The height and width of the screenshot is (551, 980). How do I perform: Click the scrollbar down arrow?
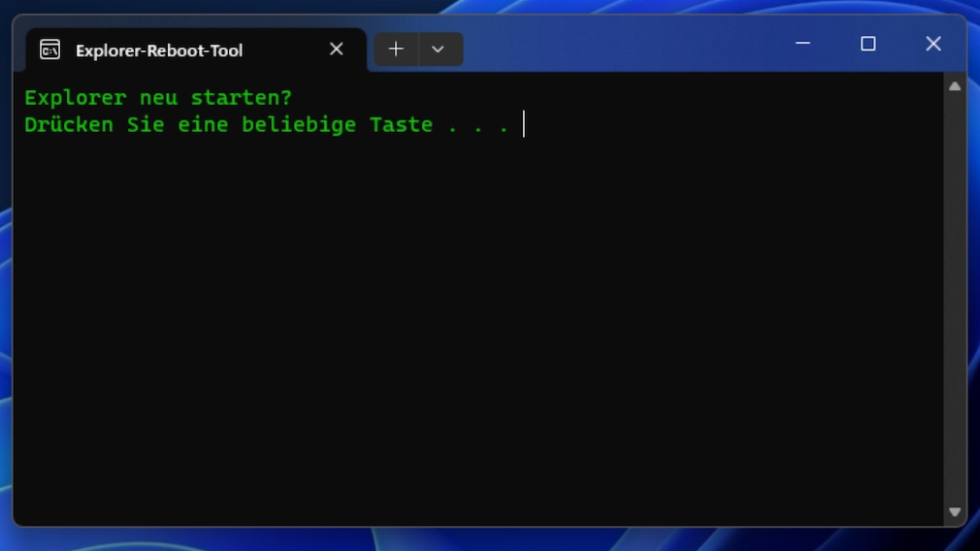click(x=955, y=511)
